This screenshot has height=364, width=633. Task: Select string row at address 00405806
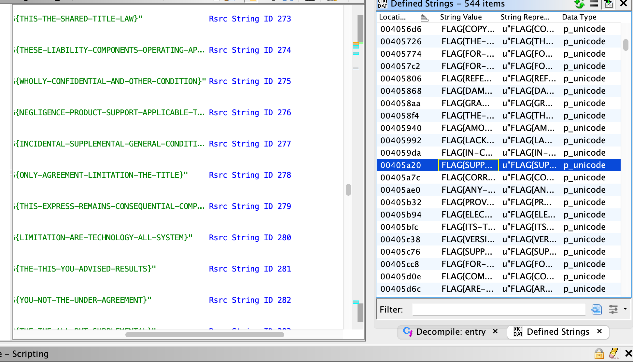click(x=499, y=78)
